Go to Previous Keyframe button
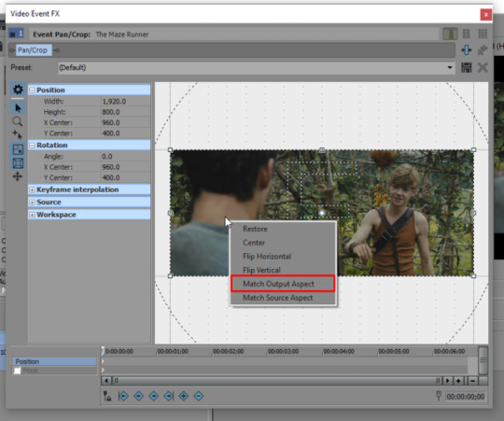The height and width of the screenshot is (421, 504). (x=138, y=396)
